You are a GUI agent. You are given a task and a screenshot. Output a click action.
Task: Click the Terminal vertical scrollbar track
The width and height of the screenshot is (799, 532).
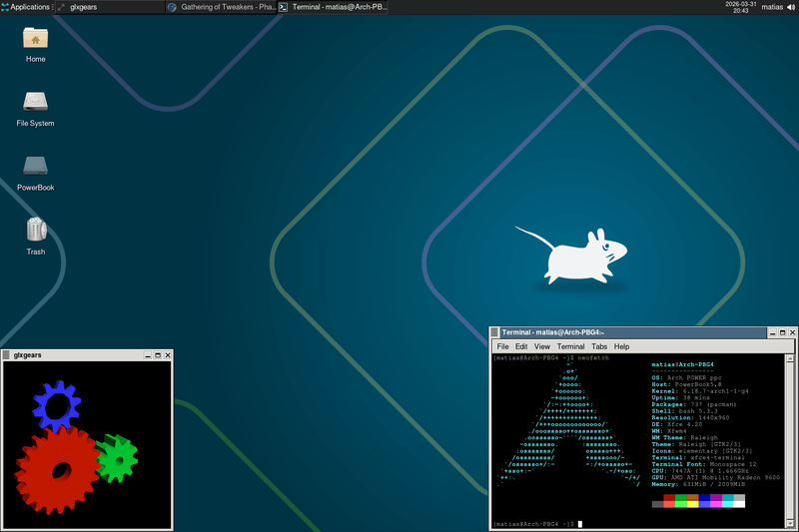tap(790, 441)
